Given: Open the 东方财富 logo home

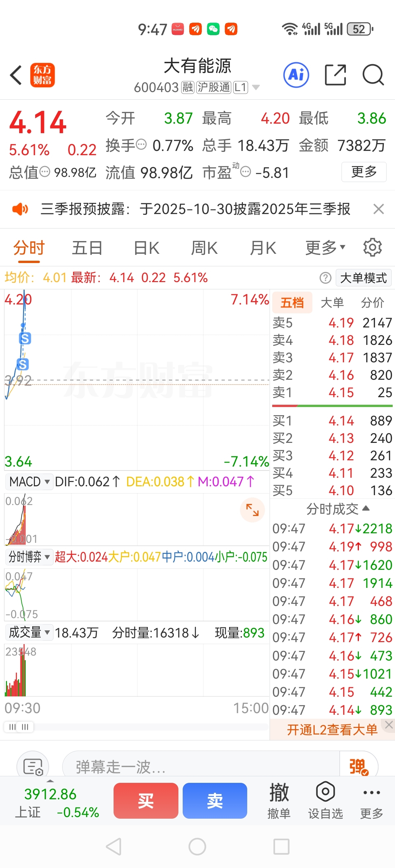Looking at the screenshot, I should pos(42,75).
